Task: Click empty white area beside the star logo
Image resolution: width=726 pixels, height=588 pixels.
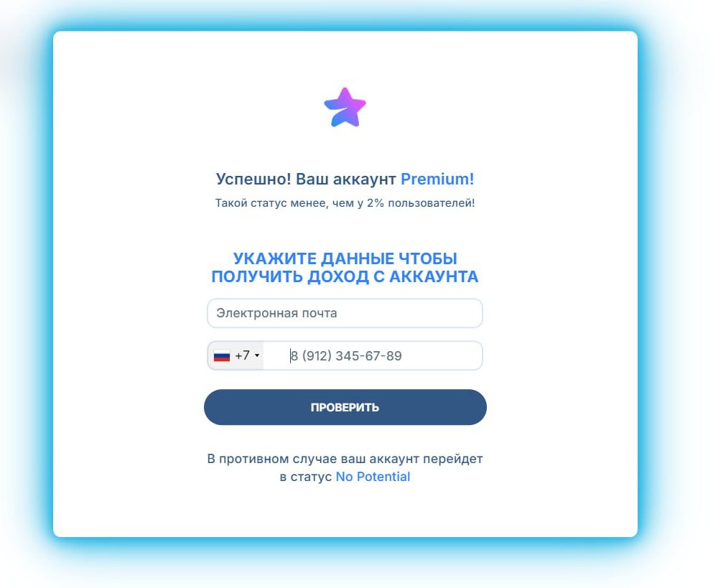Action: click(x=463, y=108)
